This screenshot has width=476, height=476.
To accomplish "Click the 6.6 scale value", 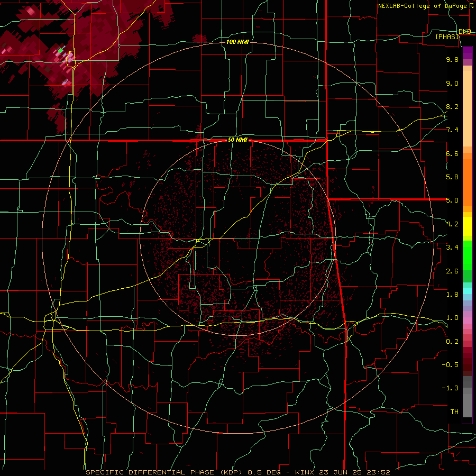I will [452, 153].
